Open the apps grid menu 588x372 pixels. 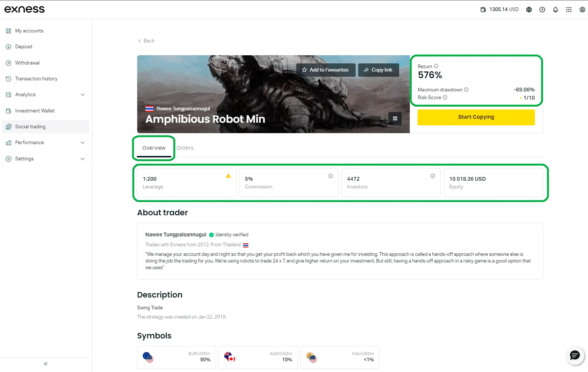(569, 10)
